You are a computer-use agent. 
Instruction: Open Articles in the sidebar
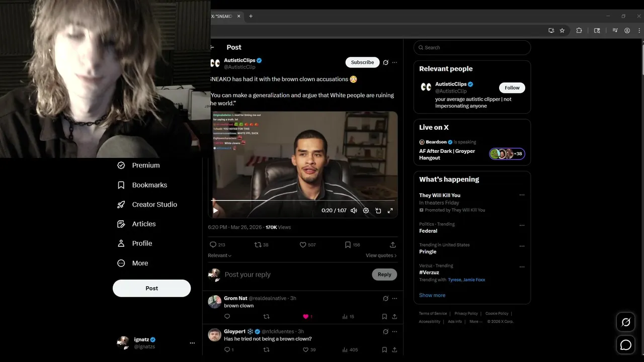click(136, 224)
